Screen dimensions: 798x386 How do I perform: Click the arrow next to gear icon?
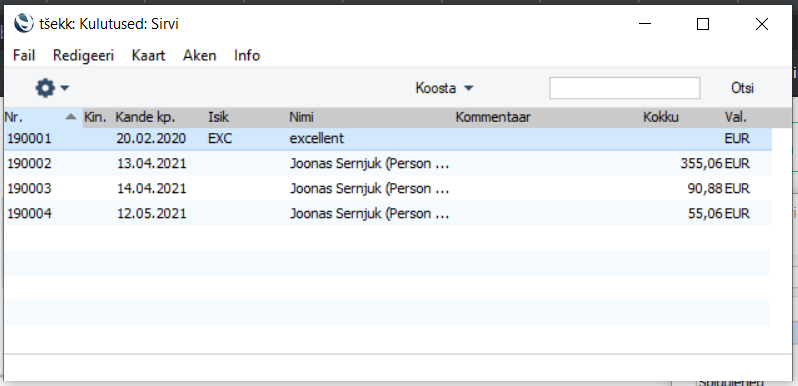tap(64, 89)
